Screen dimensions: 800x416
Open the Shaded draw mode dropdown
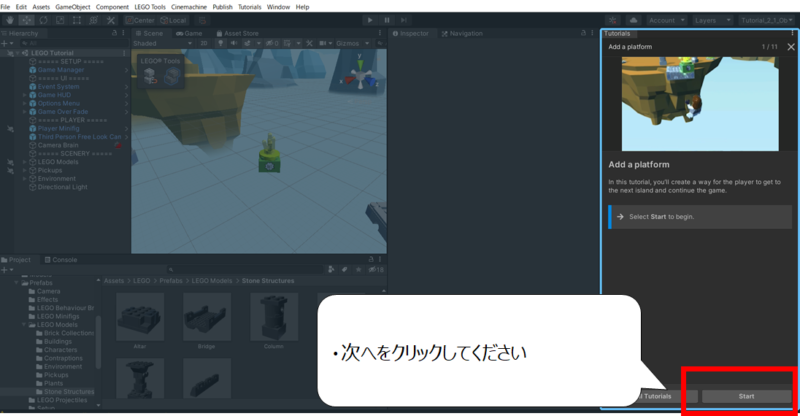162,43
